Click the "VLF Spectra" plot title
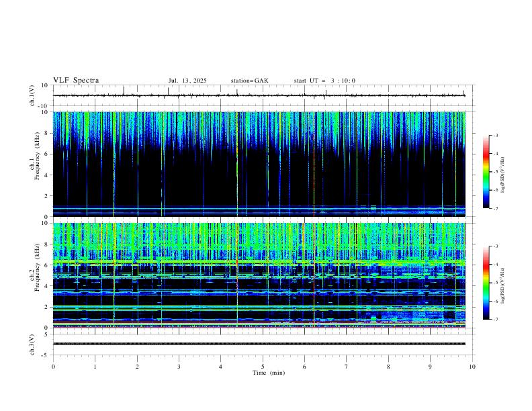Image resolution: width=532 pixels, height=411 pixels. [x=76, y=81]
